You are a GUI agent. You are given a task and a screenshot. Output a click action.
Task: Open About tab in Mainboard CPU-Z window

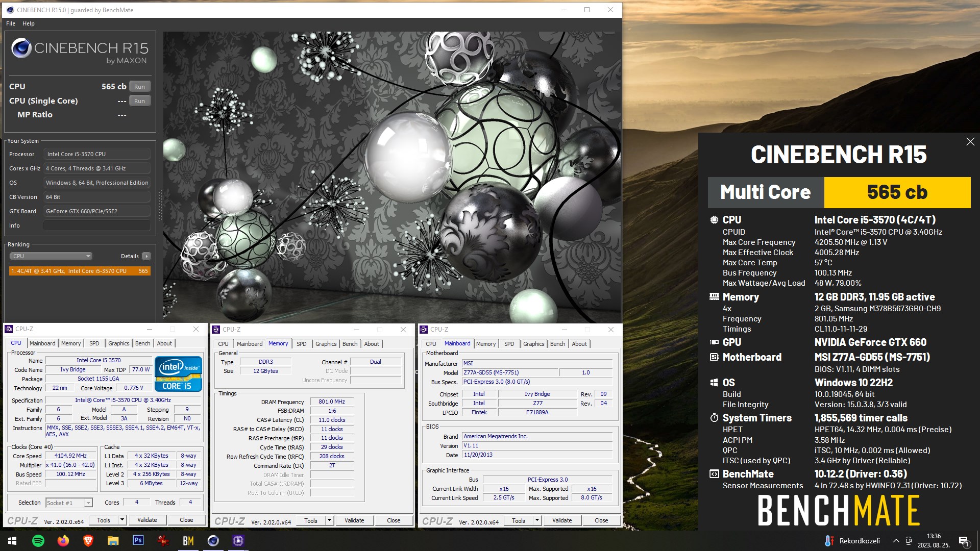click(x=579, y=344)
